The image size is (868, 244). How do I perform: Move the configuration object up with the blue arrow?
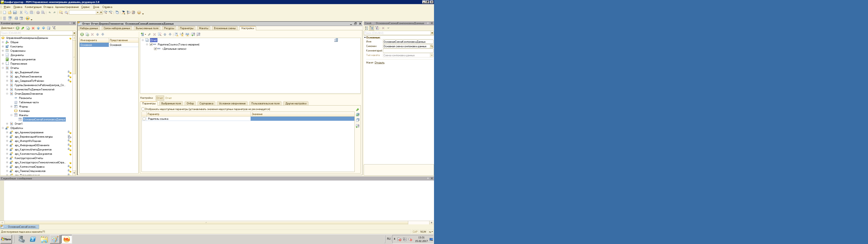[x=38, y=28]
